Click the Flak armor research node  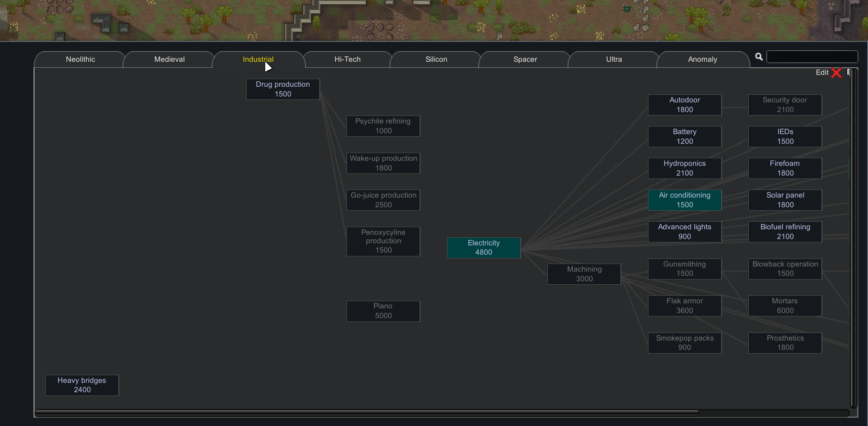685,306
